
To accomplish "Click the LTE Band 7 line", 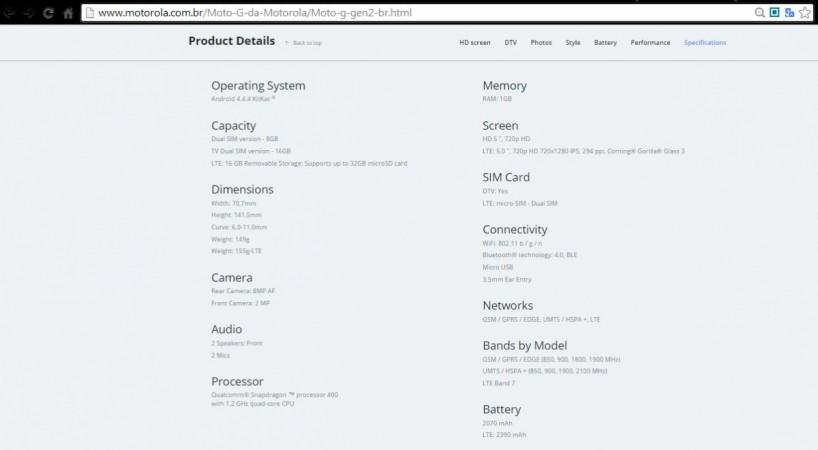I will pyautogui.click(x=499, y=383).
